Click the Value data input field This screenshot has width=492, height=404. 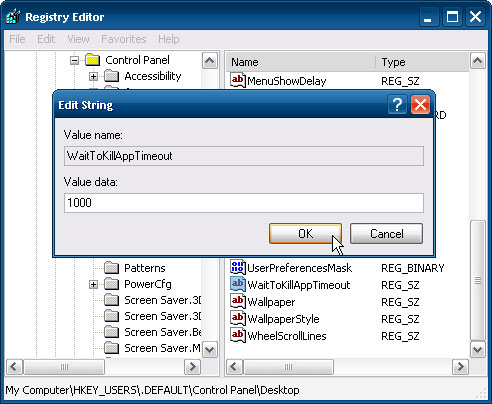pos(244,203)
